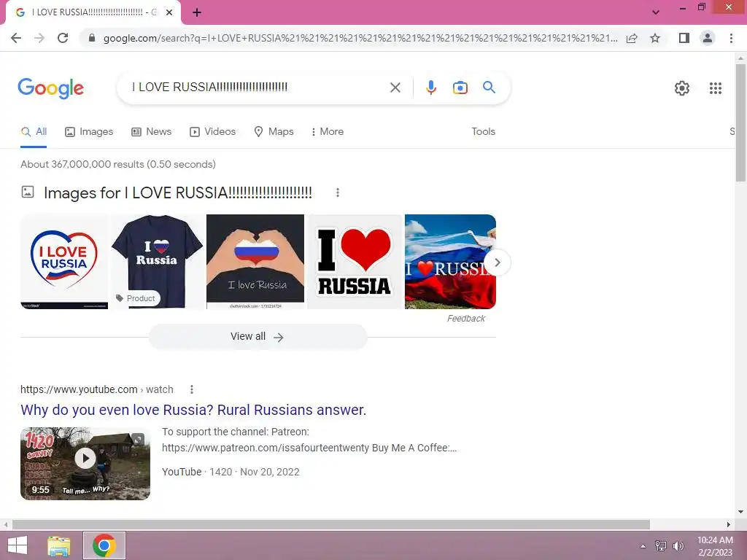Go back using the browser back arrow
Screen dimensions: 747x560
coord(16,38)
